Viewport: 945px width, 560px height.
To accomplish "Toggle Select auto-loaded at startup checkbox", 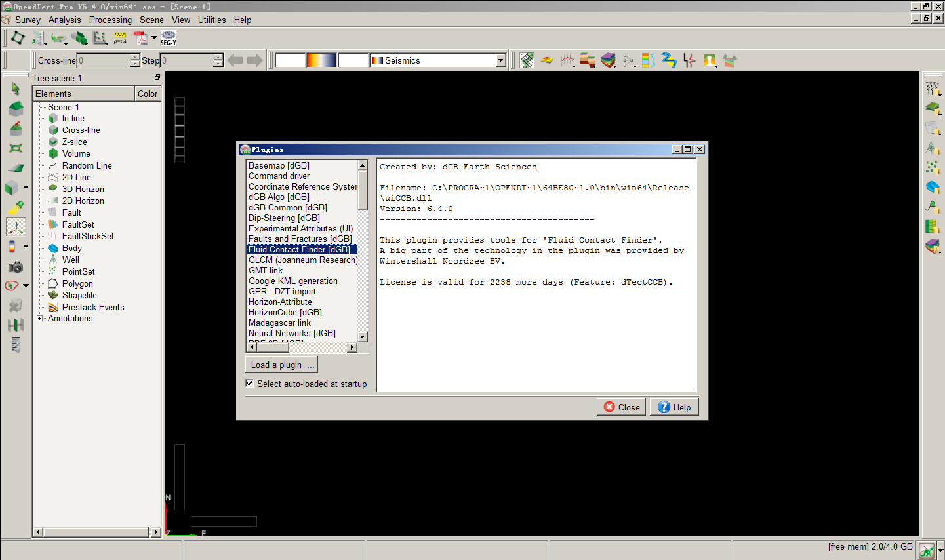I will point(250,384).
